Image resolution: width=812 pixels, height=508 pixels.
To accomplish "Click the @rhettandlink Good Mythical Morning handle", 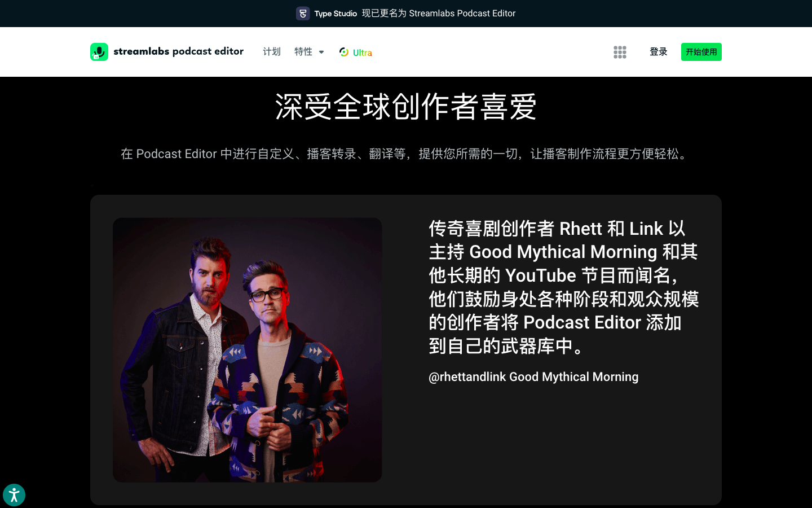I will [x=533, y=376].
